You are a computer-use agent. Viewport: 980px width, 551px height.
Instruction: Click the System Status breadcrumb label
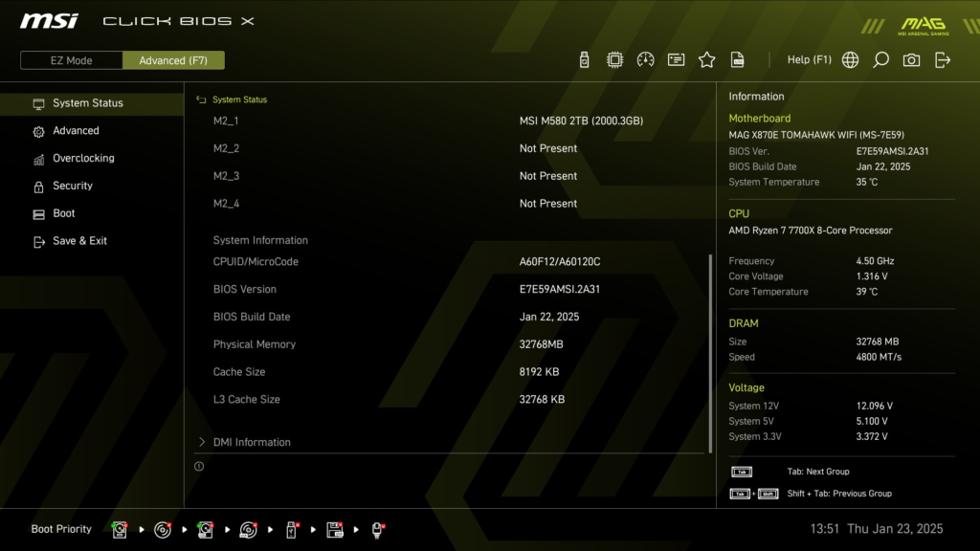(x=239, y=99)
